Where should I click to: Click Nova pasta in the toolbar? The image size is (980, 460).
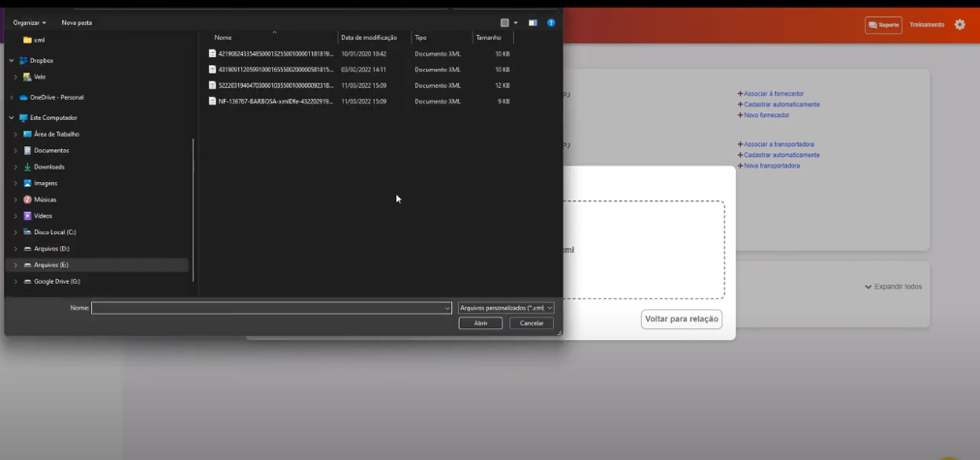tap(77, 22)
